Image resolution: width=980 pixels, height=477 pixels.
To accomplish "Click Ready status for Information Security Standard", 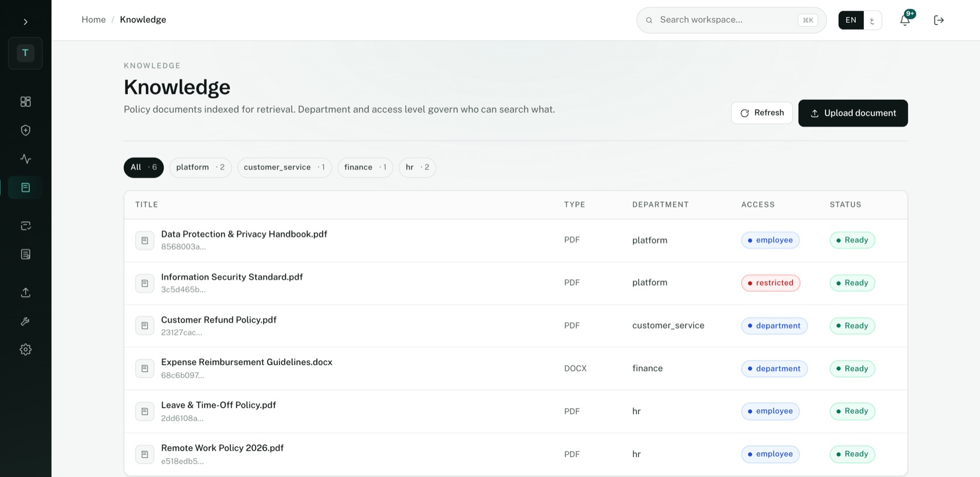I will click(x=852, y=283).
